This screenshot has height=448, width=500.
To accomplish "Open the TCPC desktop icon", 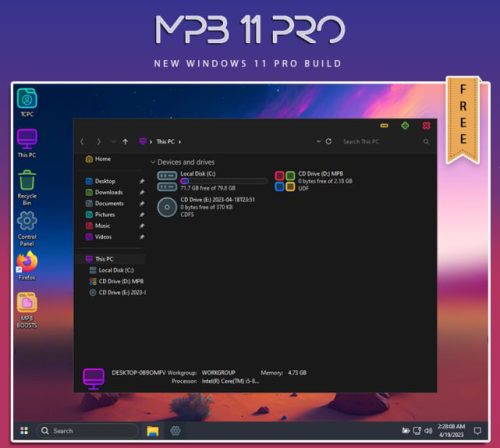I will [27, 102].
